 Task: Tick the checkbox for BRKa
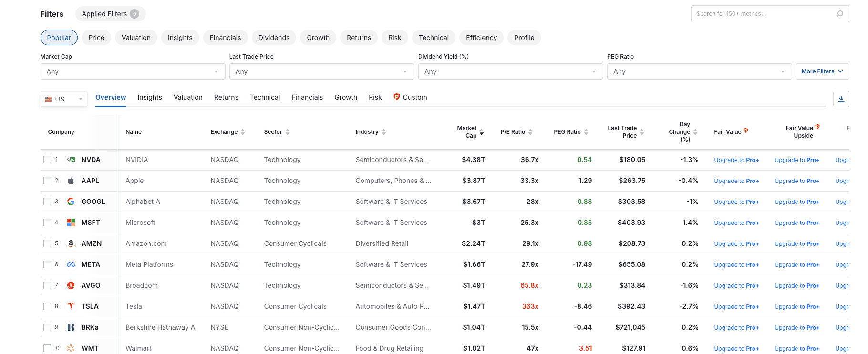click(x=47, y=327)
